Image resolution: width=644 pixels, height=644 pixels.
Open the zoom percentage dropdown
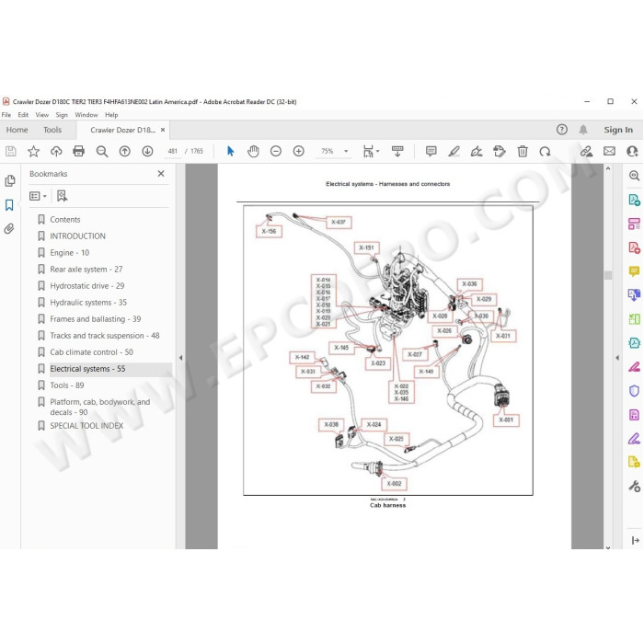click(x=346, y=152)
